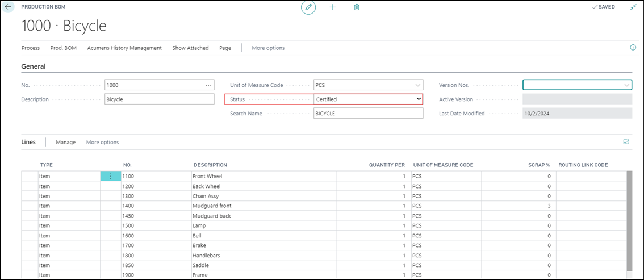Click Manage in the Lines section
Viewport: 644px width, 280px height.
tap(65, 142)
